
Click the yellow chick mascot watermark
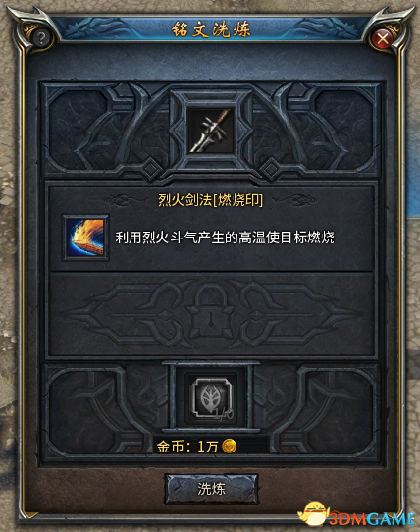click(x=314, y=514)
